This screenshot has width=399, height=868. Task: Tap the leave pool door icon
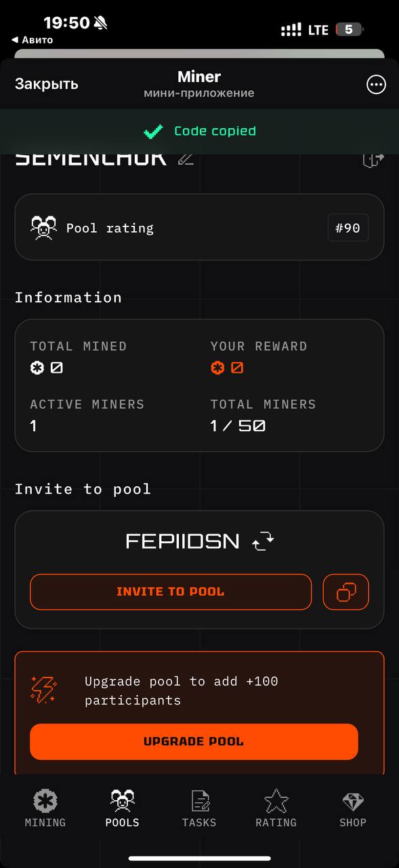(x=373, y=160)
